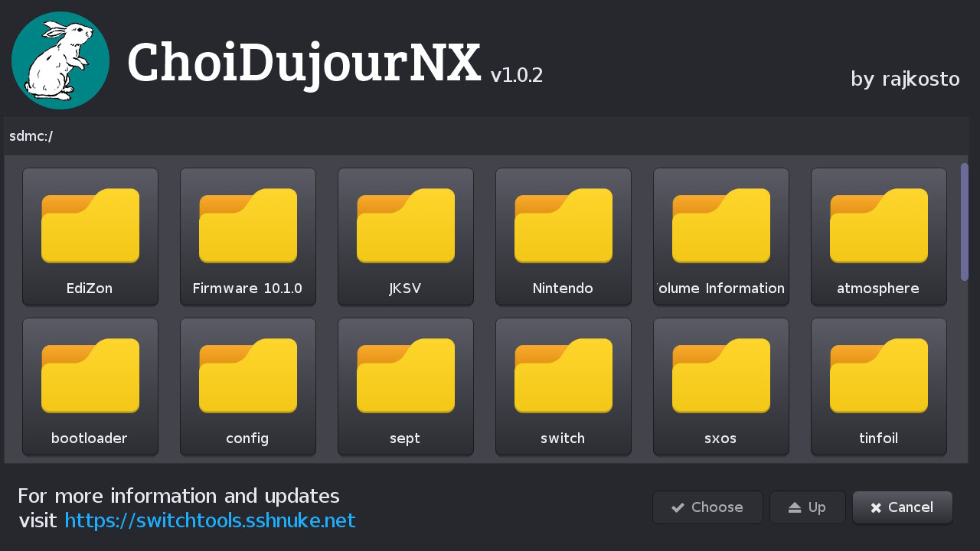Open the Volume Information folder
980x551 pixels.
pos(721,236)
